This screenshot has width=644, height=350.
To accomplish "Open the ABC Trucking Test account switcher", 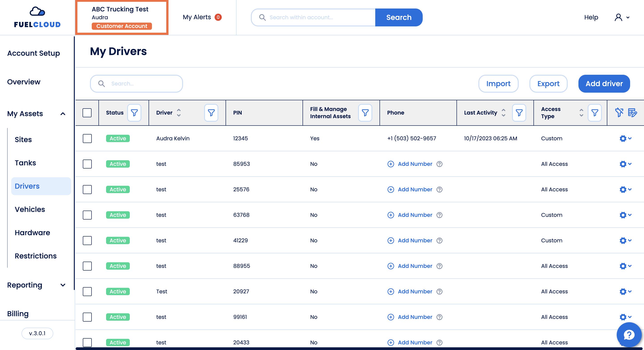I will point(122,17).
